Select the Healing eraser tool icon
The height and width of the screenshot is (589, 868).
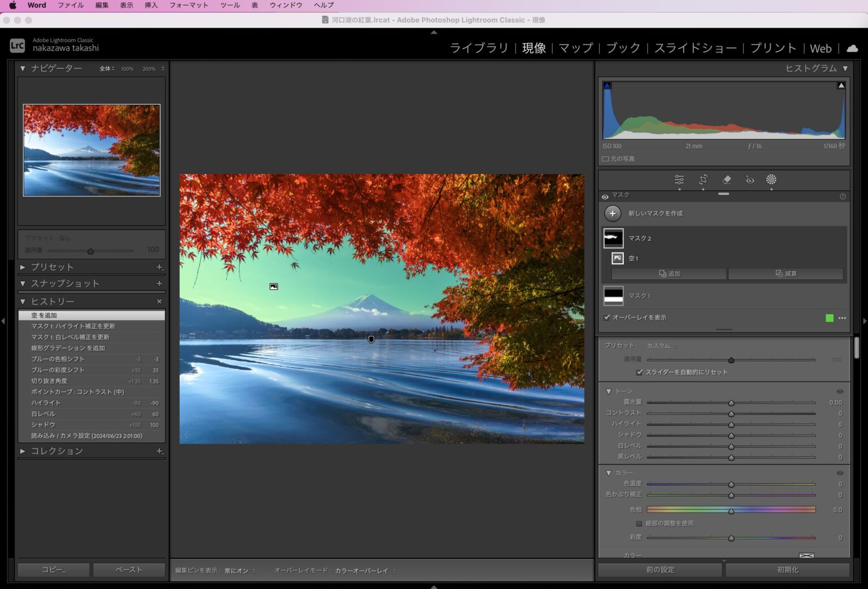tap(727, 180)
